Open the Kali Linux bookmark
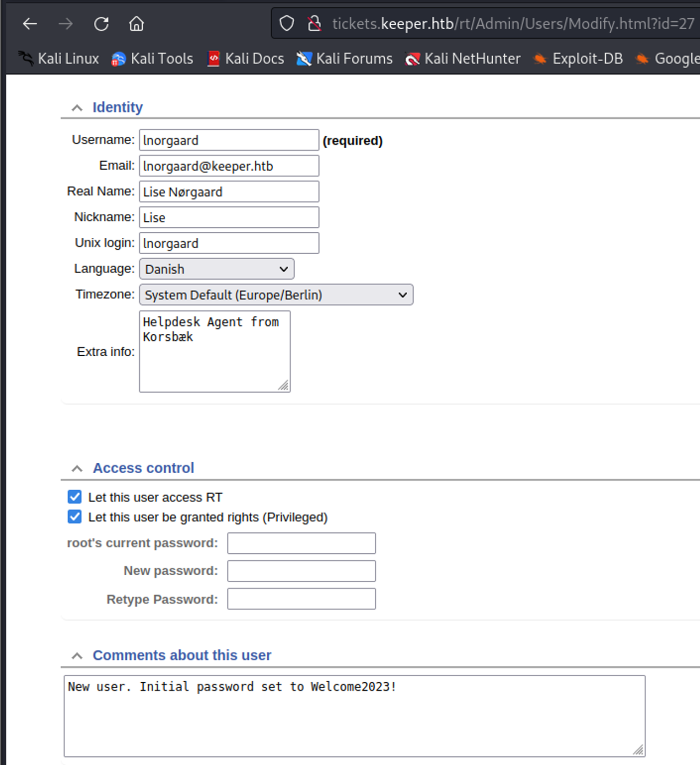This screenshot has width=700, height=765. (x=59, y=59)
